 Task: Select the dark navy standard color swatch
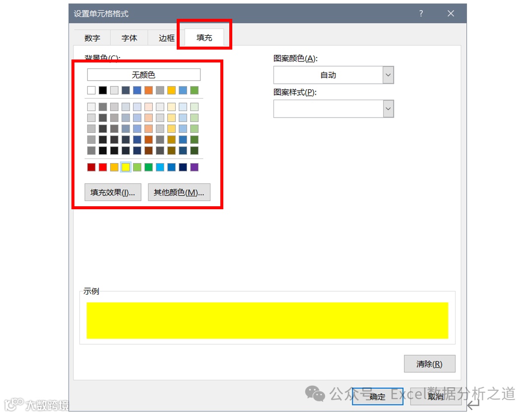pos(183,167)
